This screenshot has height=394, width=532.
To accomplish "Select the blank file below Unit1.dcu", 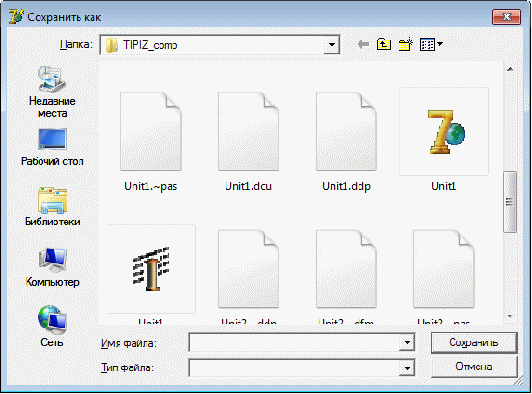I will (x=248, y=269).
